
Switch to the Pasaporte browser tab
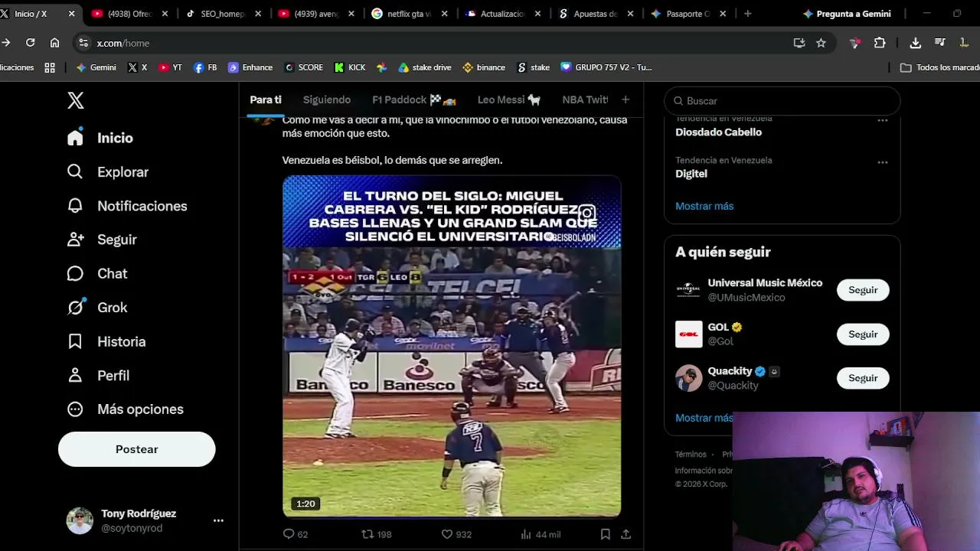(x=688, y=14)
